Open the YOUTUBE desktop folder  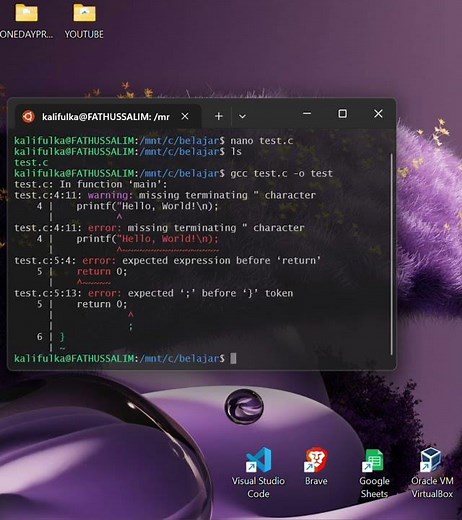84,21
